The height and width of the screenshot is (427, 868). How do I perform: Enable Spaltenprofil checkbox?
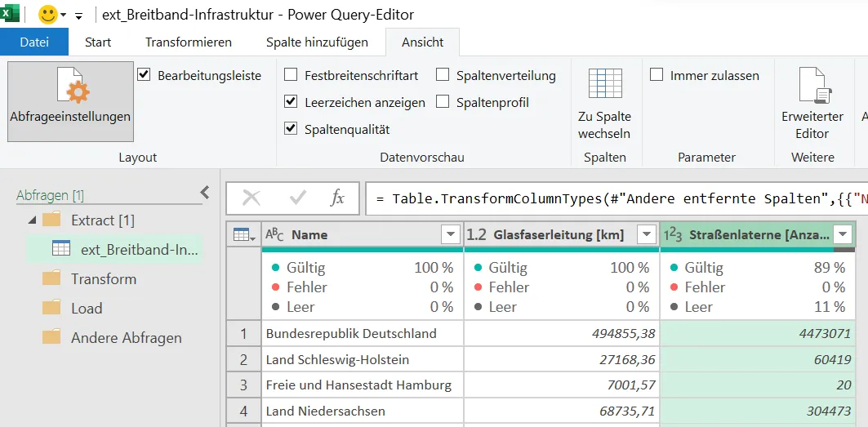(x=443, y=102)
